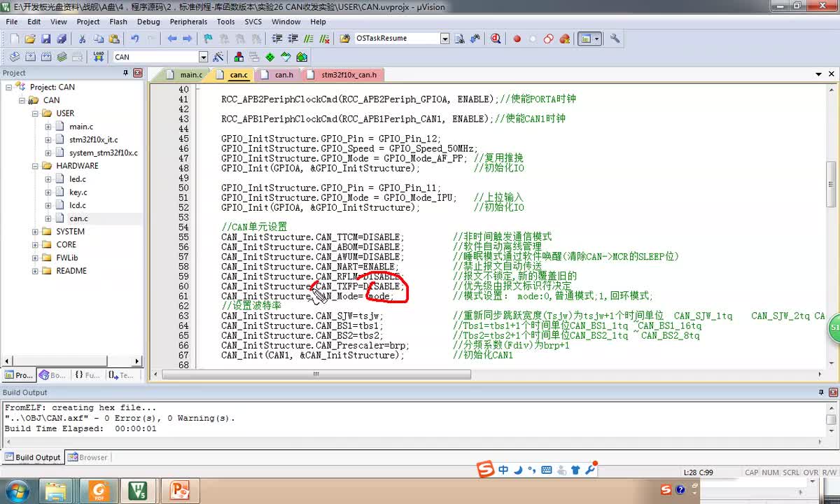Kill all breakpoints icon
The width and height of the screenshot is (840, 504).
click(564, 38)
